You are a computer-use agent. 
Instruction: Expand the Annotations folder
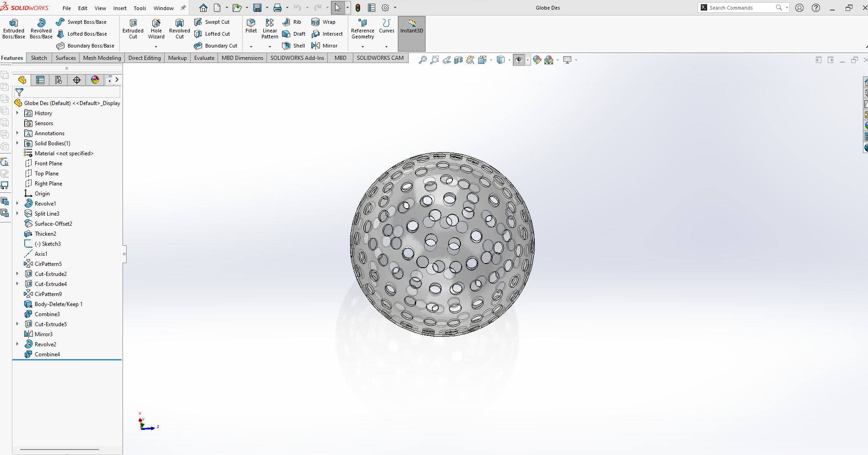(17, 133)
